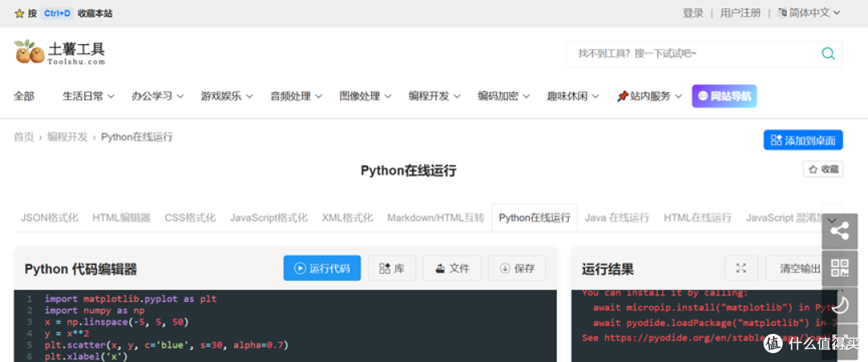Click code line 5 plt.scatter
868x362 pixels.
pos(166,345)
